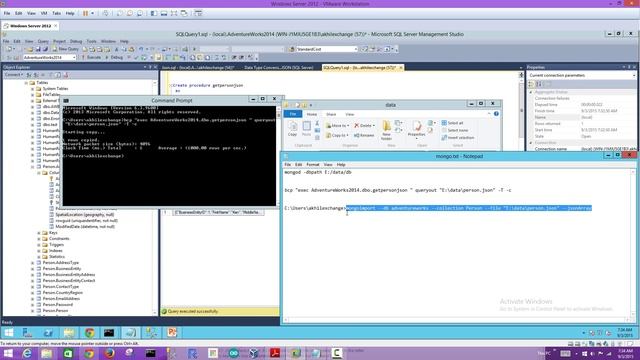Viewport: 640px width, 360px height.
Task: Expand System Tables folder node
Action: 33,89
